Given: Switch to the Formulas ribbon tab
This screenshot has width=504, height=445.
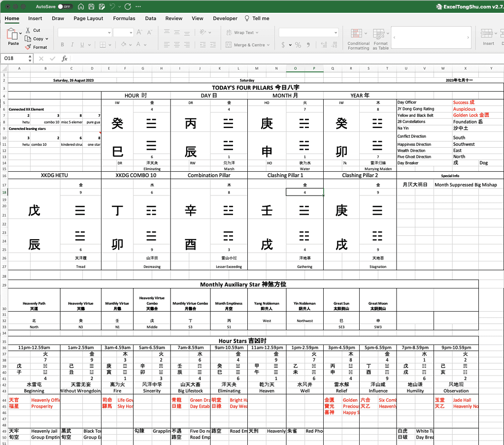Looking at the screenshot, I should (124, 18).
